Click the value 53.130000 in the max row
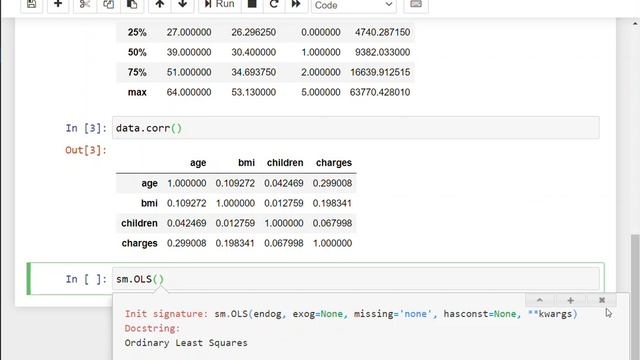 click(x=253, y=92)
